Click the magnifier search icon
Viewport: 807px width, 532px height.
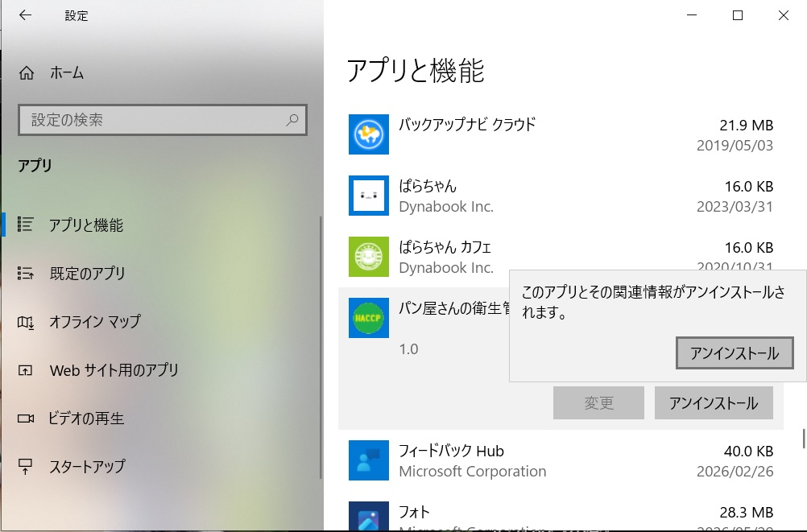tap(292, 120)
